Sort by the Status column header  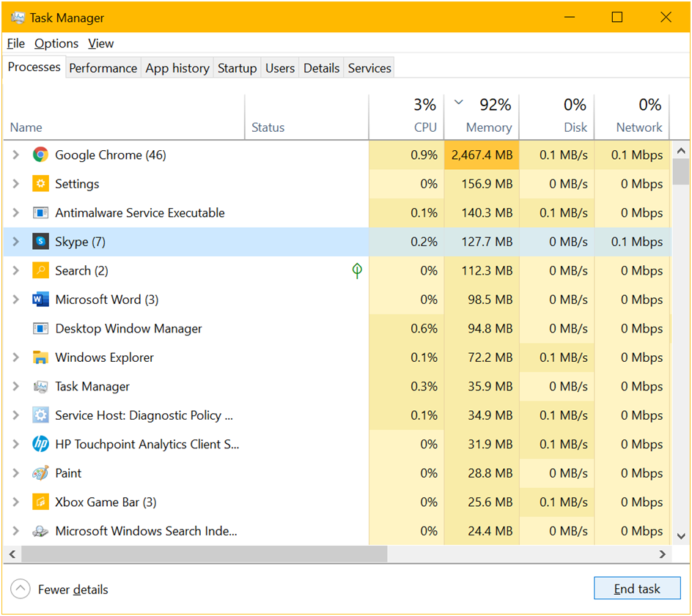pyautogui.click(x=306, y=117)
